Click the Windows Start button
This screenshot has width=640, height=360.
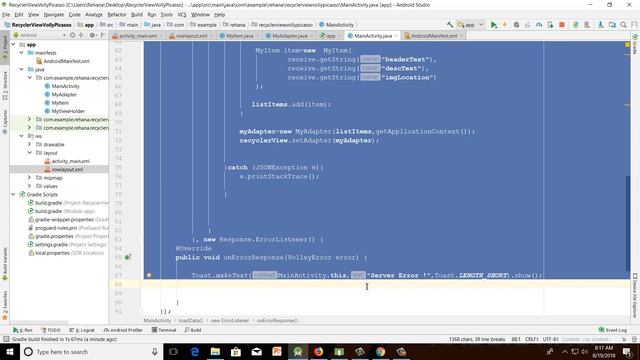pos(9,351)
